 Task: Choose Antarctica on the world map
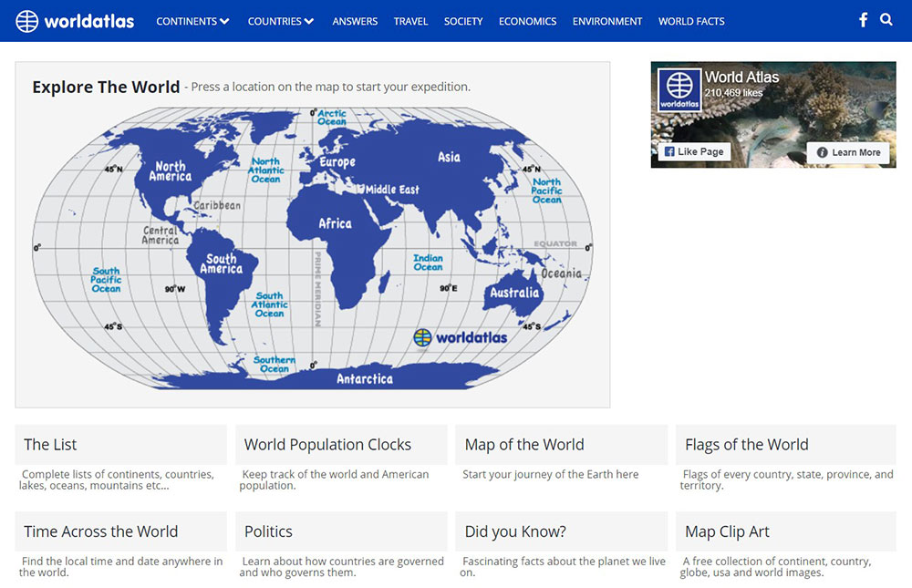364,378
